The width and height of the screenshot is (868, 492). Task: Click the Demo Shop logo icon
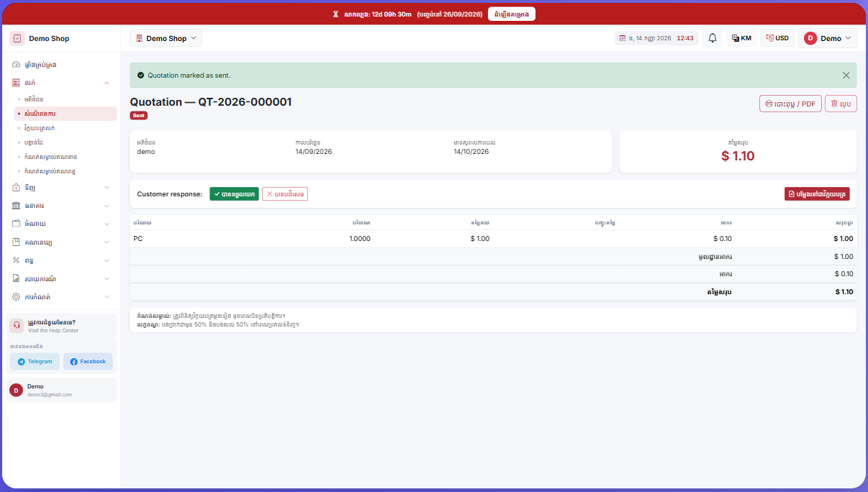point(17,38)
